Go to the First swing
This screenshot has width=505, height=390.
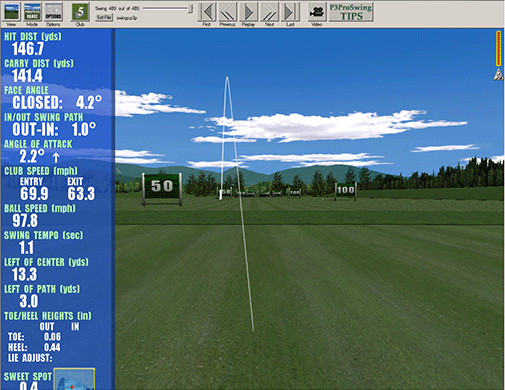[x=207, y=12]
